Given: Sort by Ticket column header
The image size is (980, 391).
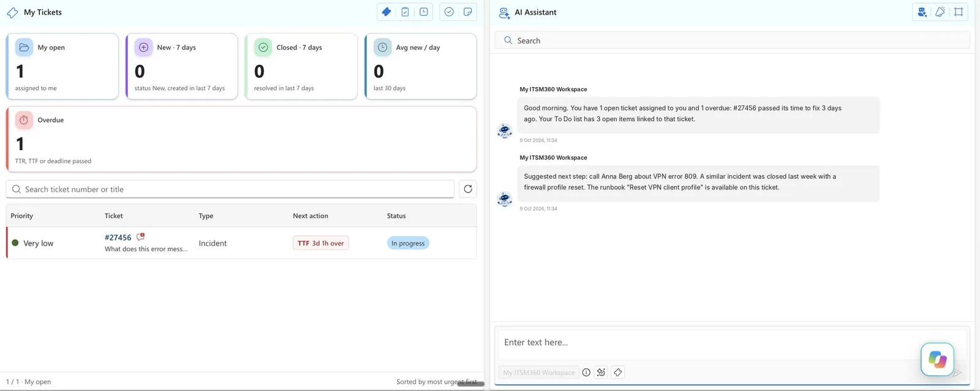Looking at the screenshot, I should (x=113, y=216).
